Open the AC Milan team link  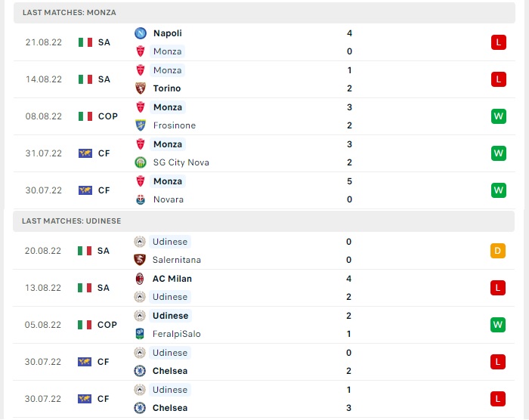coord(172,279)
